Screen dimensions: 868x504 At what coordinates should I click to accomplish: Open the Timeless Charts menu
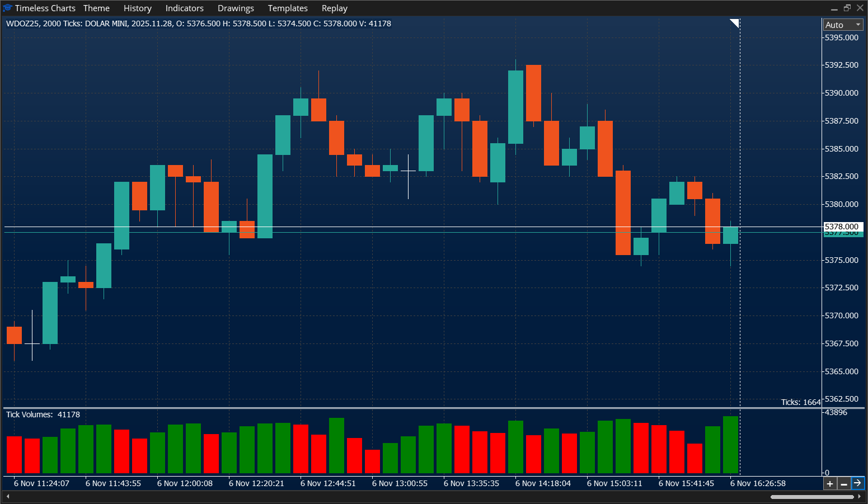tap(45, 8)
